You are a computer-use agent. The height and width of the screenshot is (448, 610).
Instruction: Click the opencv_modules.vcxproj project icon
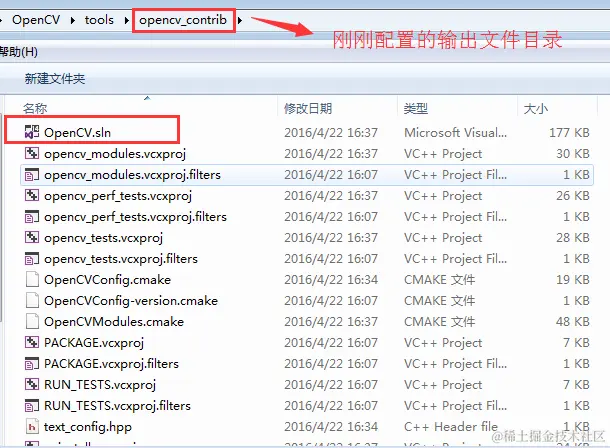point(32,153)
